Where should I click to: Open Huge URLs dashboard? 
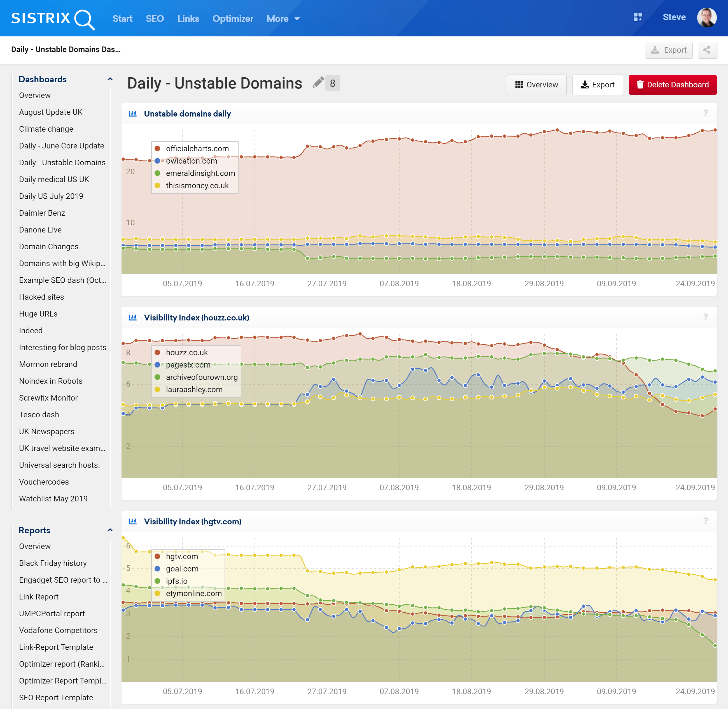[x=38, y=313]
